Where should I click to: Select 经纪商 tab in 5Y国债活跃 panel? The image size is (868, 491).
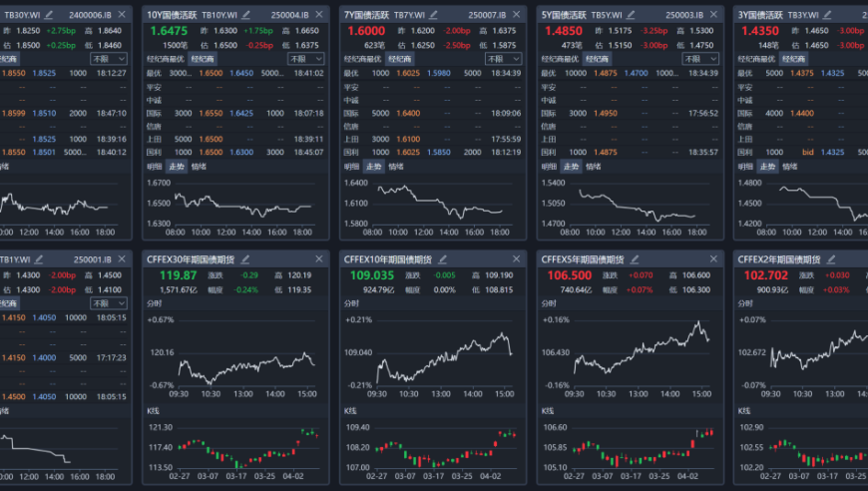[x=597, y=59]
